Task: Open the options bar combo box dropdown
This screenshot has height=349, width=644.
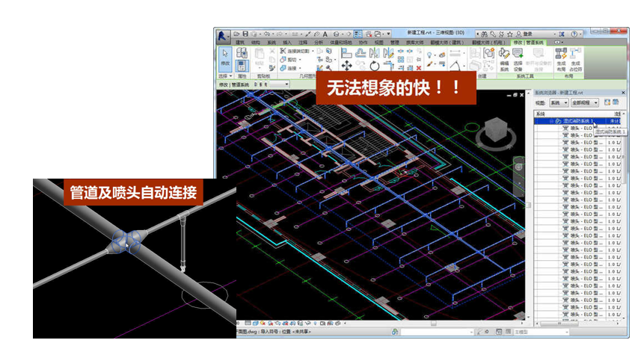Action: point(286,84)
